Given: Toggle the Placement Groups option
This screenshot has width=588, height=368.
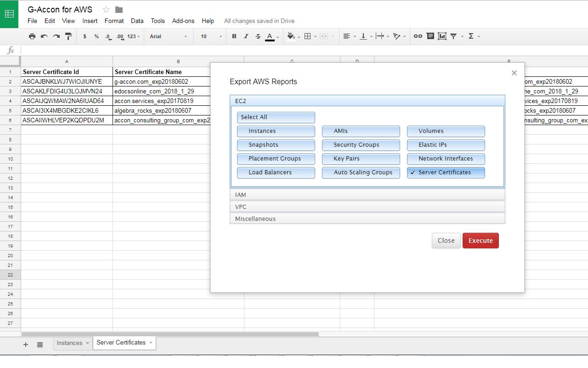Looking at the screenshot, I should (x=276, y=159).
